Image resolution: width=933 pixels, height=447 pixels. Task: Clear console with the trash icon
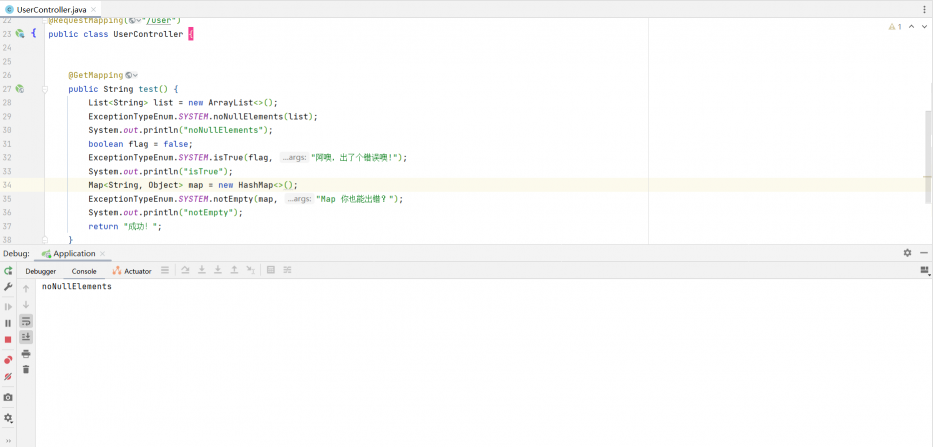26,370
